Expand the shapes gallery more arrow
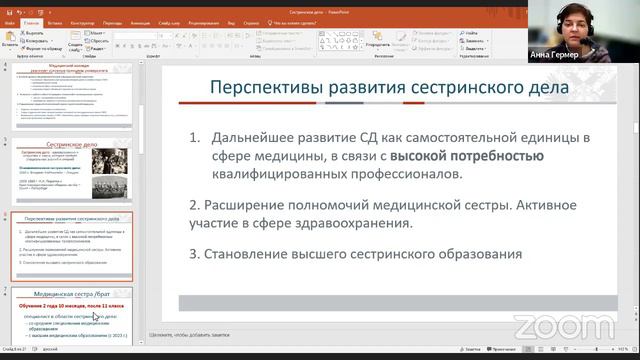640x360 pixels. 361,48
